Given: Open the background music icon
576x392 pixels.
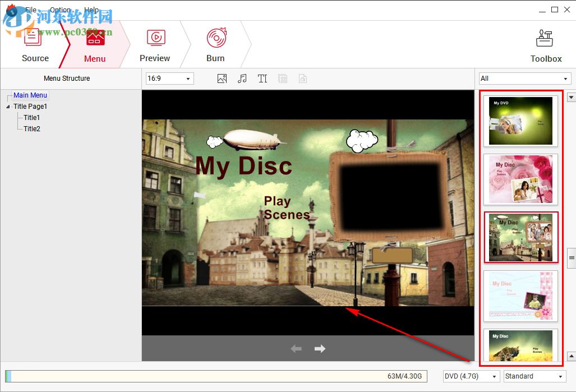Looking at the screenshot, I should [242, 79].
